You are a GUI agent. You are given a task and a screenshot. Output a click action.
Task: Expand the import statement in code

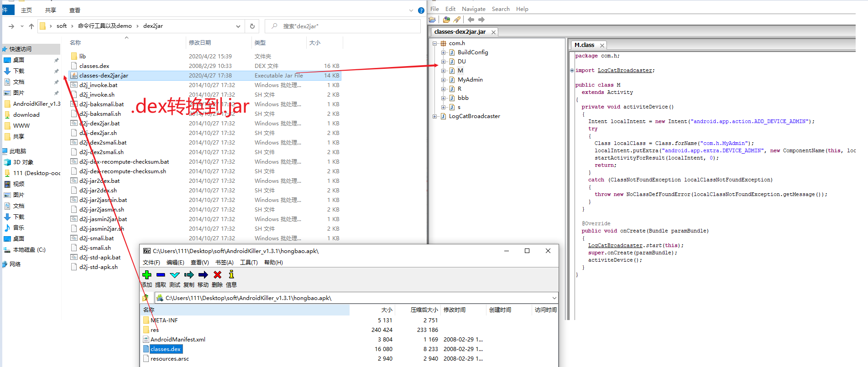point(572,70)
